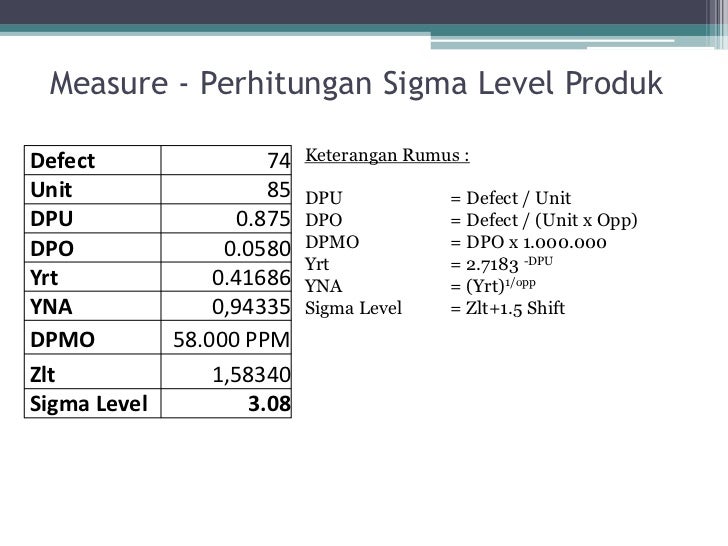Click the formula '= Defect / Unit'

tap(510, 198)
